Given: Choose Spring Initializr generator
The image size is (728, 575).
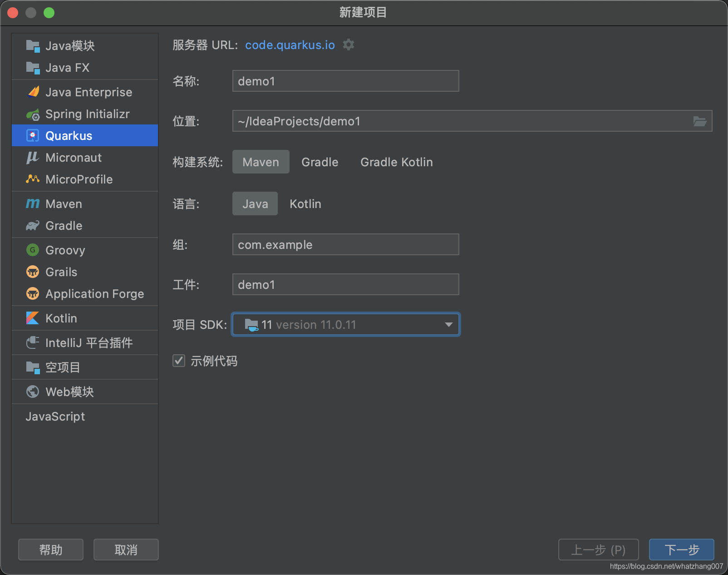Looking at the screenshot, I should (x=85, y=114).
